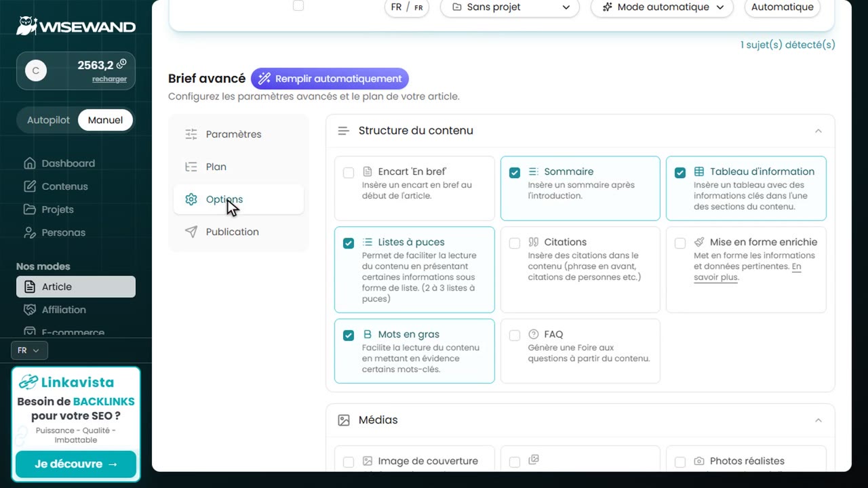Click the Personas user icon

(29, 232)
